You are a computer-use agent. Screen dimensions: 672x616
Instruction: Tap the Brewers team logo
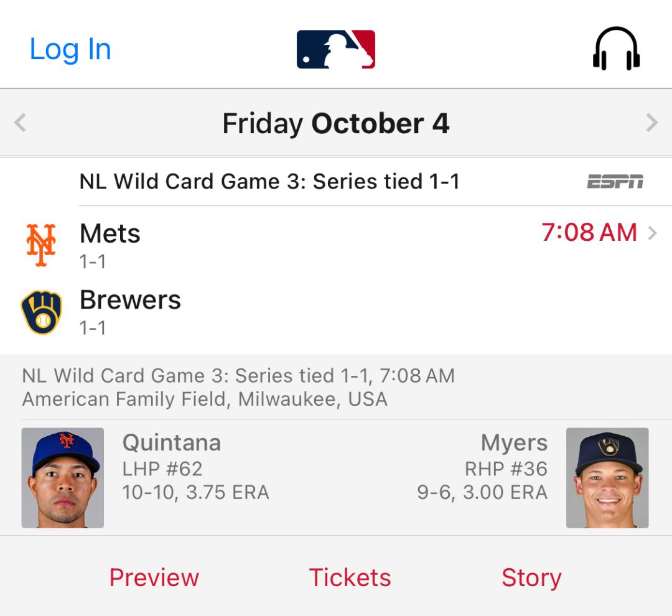click(42, 312)
